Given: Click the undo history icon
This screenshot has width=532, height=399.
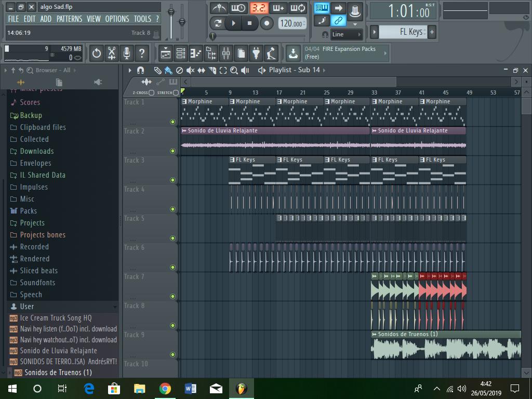Looking at the screenshot, I should pyautogui.click(x=96, y=54).
